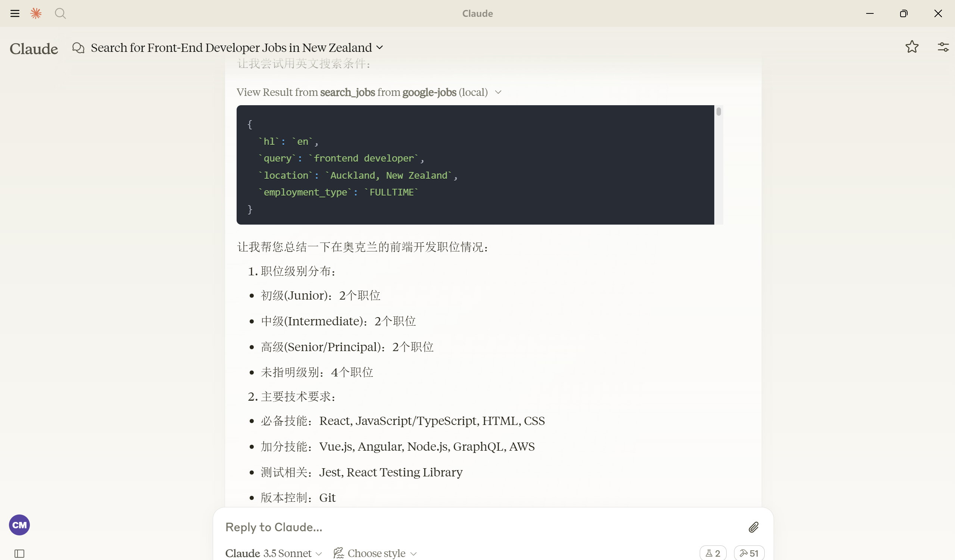
Task: Open the Claude 3.5 Sonnet model selector
Action: click(273, 553)
